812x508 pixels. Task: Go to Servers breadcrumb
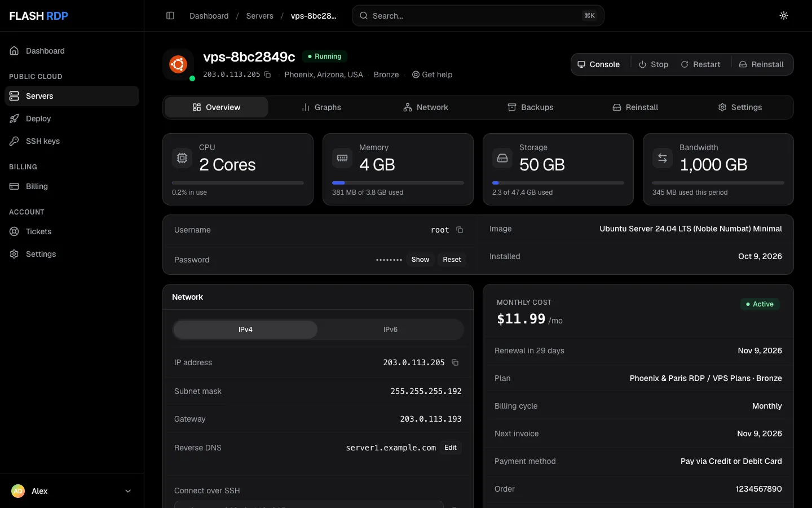pos(259,16)
